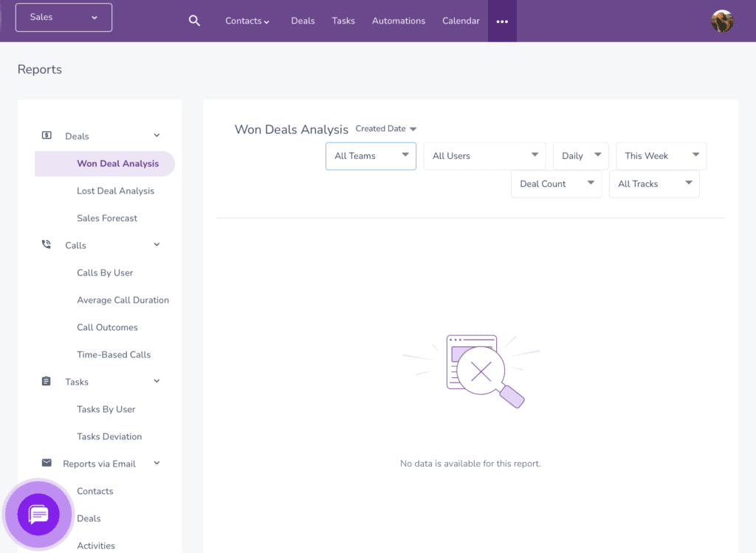
Task: Open the search icon in the navbar
Action: (x=194, y=21)
